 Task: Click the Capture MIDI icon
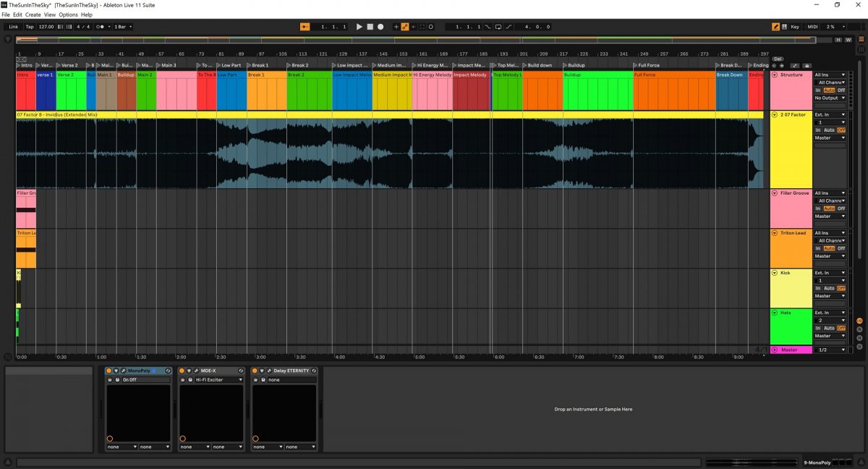pyautogui.click(x=422, y=27)
